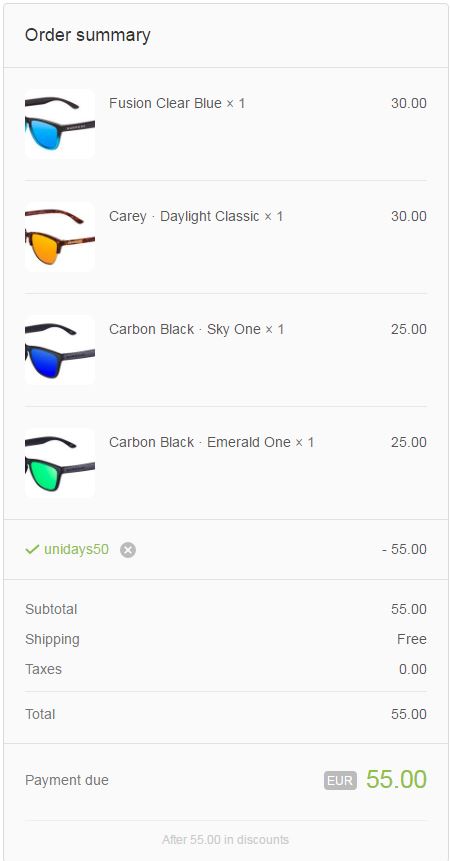Select the Fusion Clear Blue product name
The width and height of the screenshot is (450, 861).
[165, 103]
